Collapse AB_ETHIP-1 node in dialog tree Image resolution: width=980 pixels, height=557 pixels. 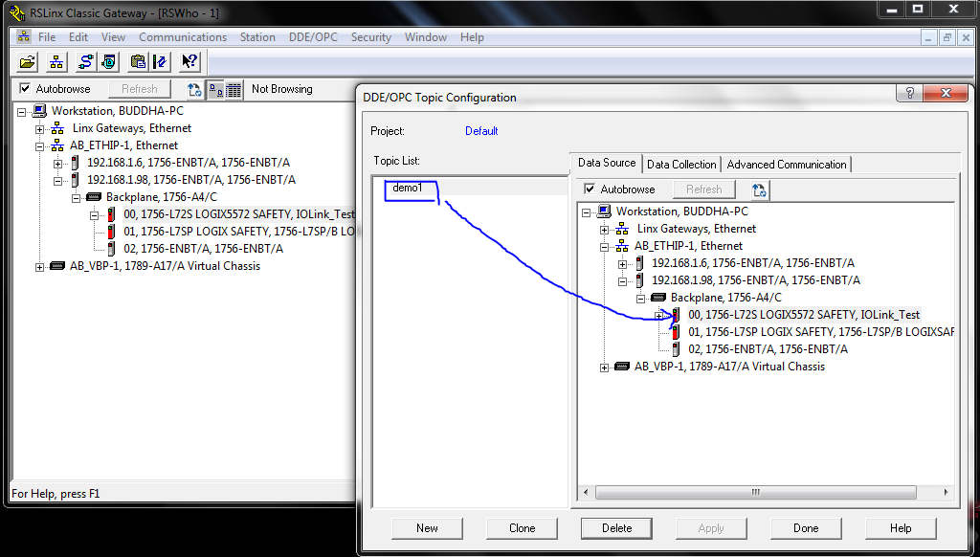[x=605, y=247]
